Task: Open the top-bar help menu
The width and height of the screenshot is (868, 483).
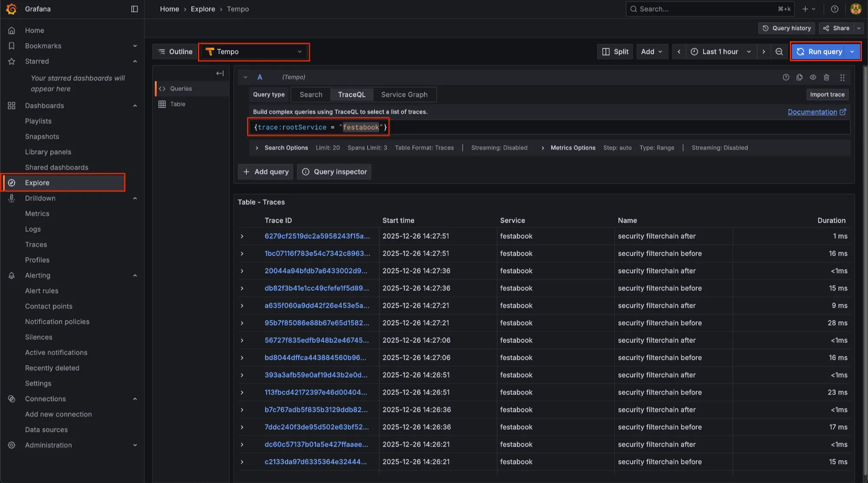Action: tap(834, 9)
